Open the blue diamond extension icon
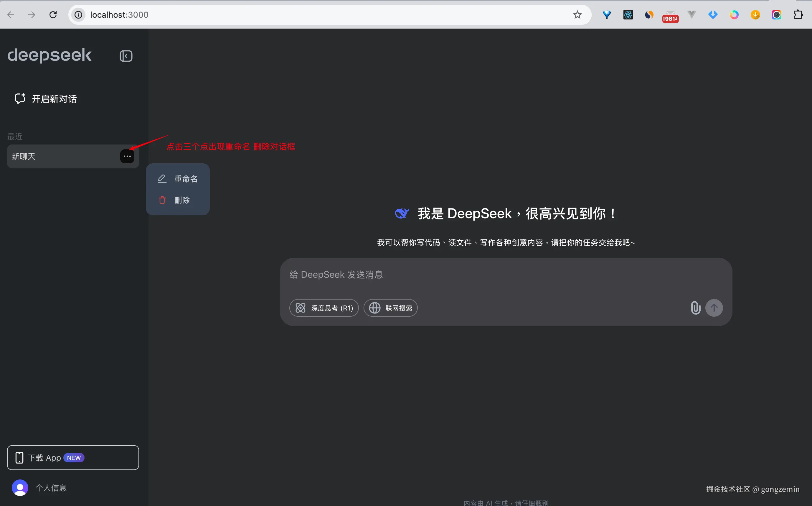 click(713, 15)
